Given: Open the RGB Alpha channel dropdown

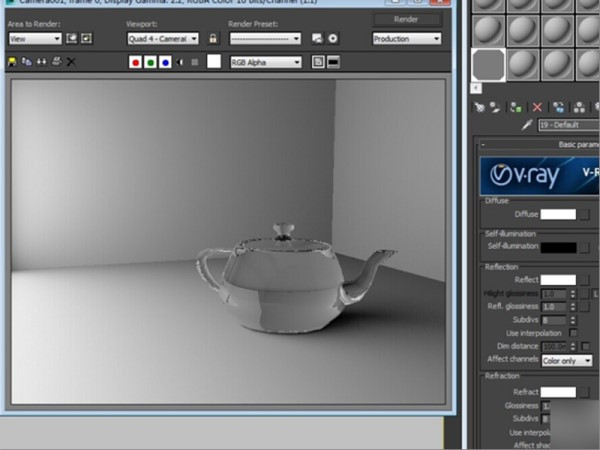Looking at the screenshot, I should pos(265,62).
